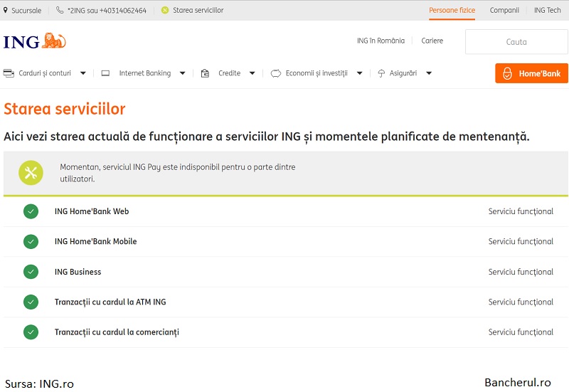Click green checkmark for card transactions at comercianți
Image resolution: width=569 pixels, height=392 pixels.
pos(31,332)
